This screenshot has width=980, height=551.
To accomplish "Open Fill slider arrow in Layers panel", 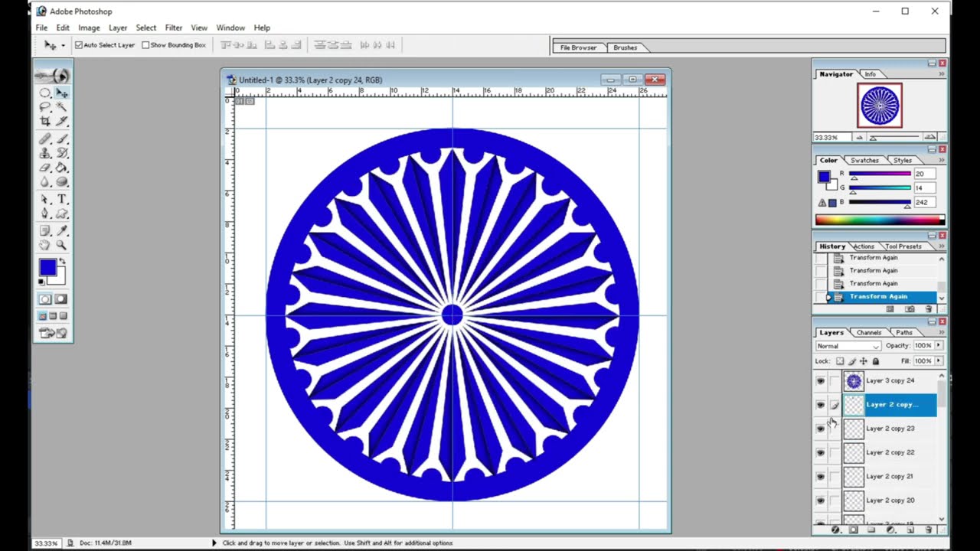I will click(939, 361).
